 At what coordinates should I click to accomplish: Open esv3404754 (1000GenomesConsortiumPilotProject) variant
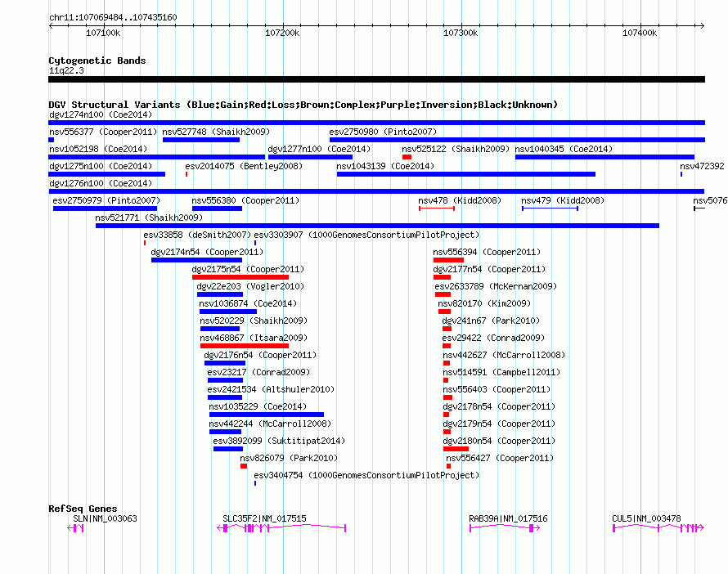click(x=366, y=475)
